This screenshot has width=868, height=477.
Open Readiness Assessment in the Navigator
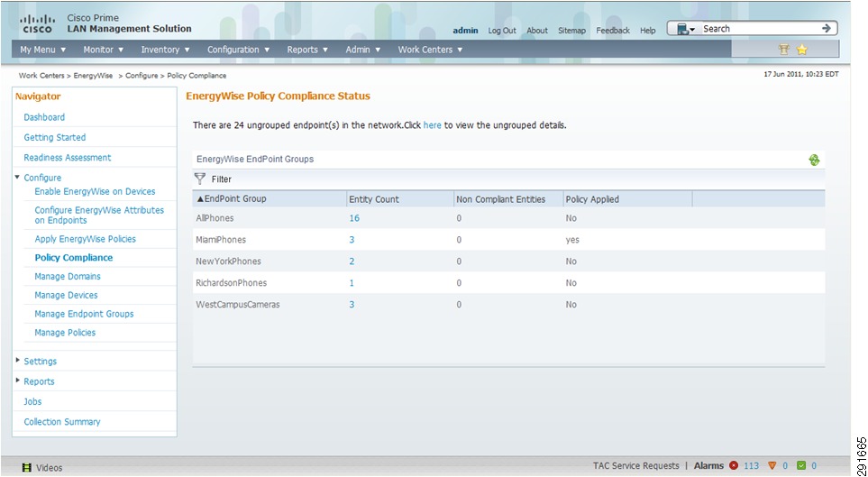point(68,157)
